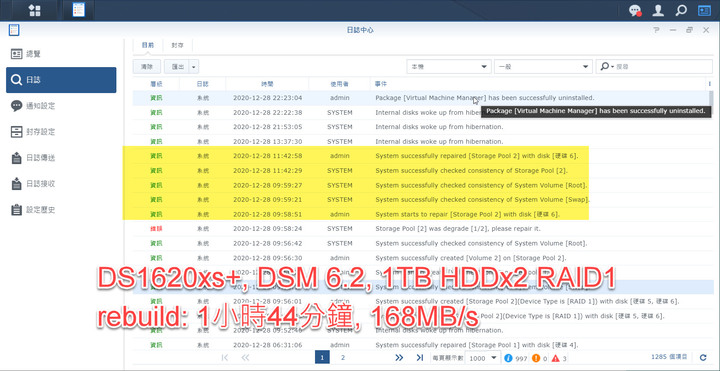Select the 2020-12-28 13:37:30 hibernation row
720x371 pixels.
(x=420, y=141)
